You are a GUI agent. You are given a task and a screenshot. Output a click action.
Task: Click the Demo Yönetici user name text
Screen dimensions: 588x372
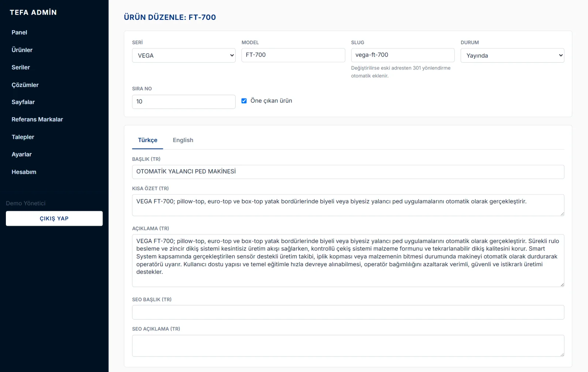(26, 203)
